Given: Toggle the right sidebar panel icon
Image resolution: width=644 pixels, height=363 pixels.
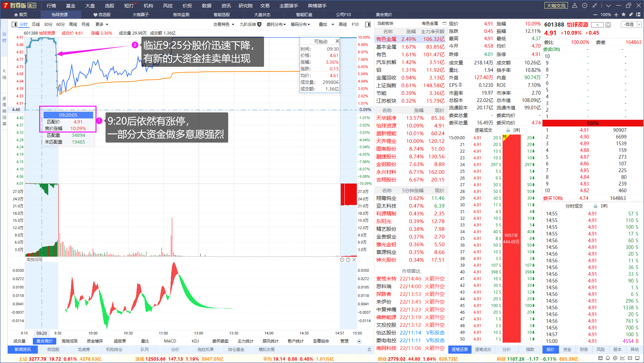Looking at the screenshot, I should coord(368,24).
